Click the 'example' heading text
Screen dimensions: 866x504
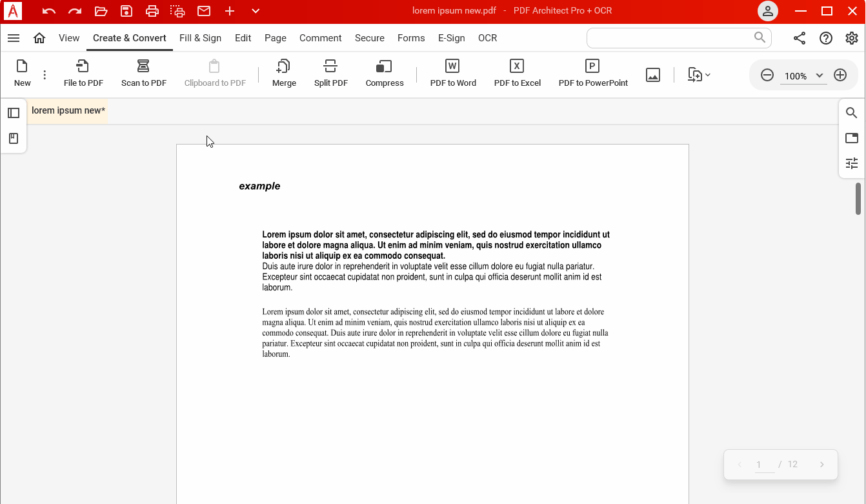pyautogui.click(x=259, y=186)
